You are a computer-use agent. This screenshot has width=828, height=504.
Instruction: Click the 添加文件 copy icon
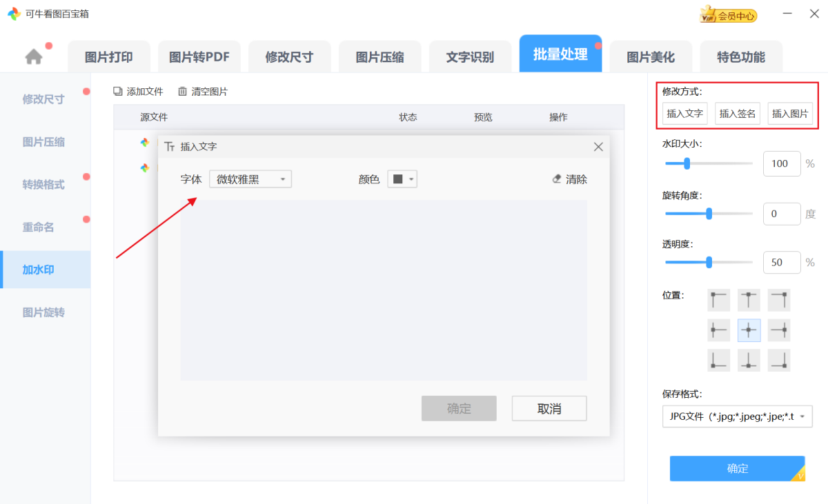point(118,91)
